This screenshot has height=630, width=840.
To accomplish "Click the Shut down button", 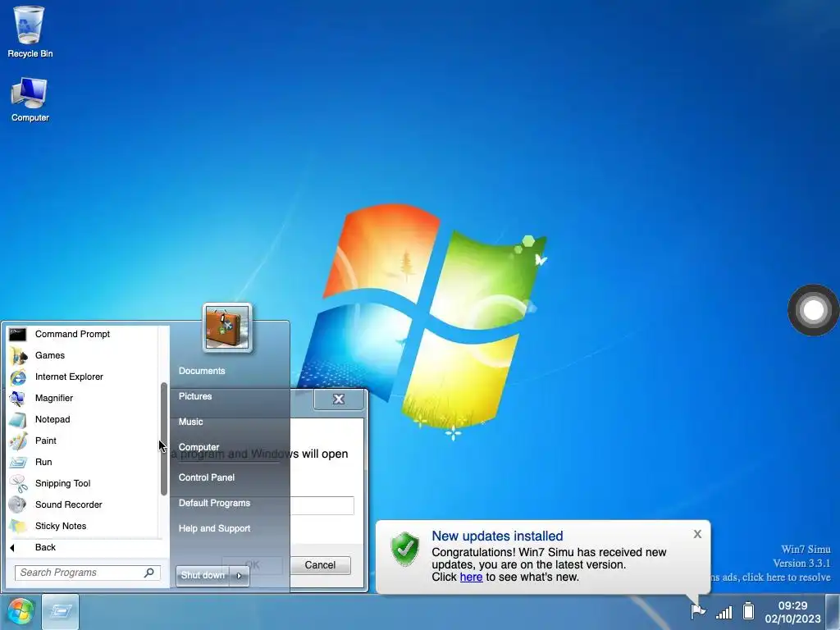I will point(203,576).
